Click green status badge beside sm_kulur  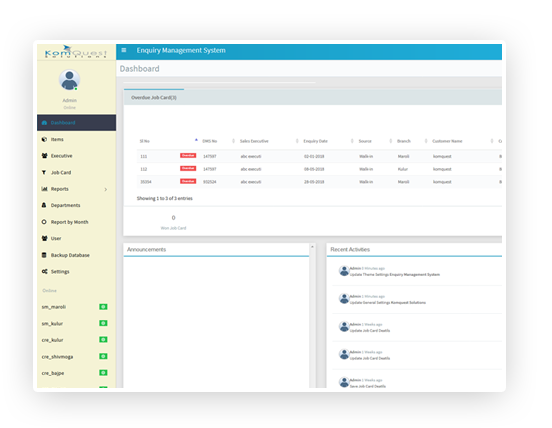[x=103, y=323]
